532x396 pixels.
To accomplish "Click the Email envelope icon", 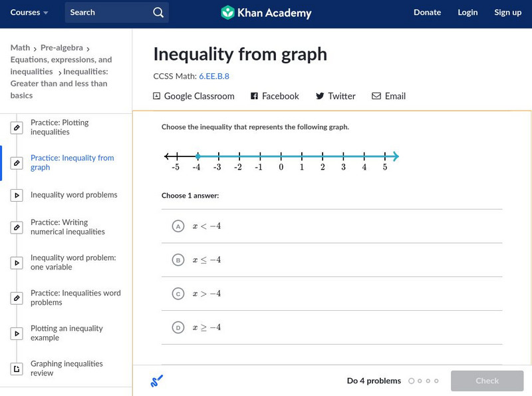I will click(376, 96).
